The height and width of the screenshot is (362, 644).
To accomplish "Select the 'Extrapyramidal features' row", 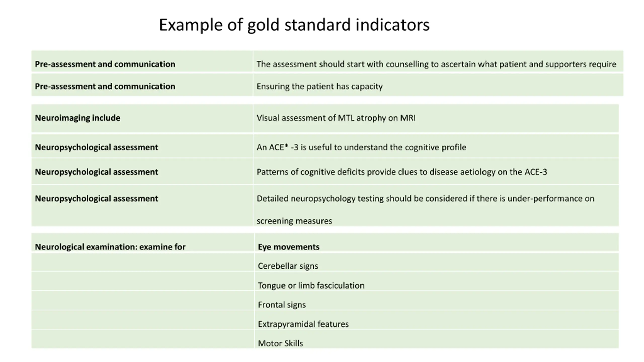I will click(303, 324).
